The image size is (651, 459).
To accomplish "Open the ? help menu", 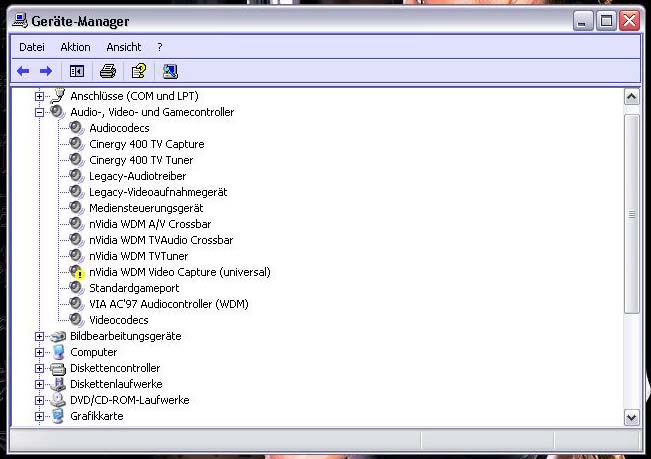I will pyautogui.click(x=160, y=47).
